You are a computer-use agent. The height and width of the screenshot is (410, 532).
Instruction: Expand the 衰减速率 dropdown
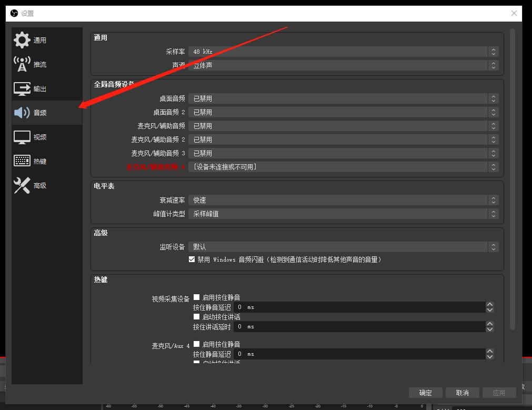[x=342, y=199]
